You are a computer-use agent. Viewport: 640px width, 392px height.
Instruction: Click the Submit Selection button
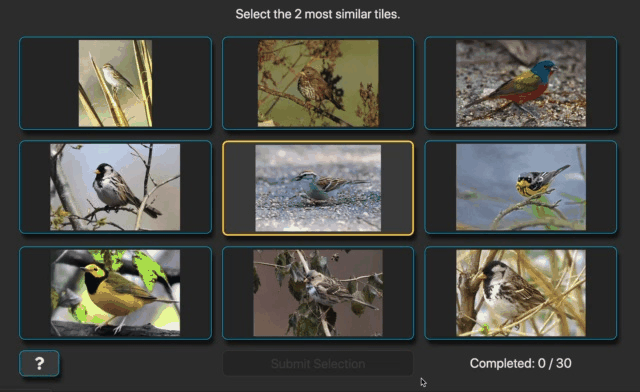(x=318, y=363)
